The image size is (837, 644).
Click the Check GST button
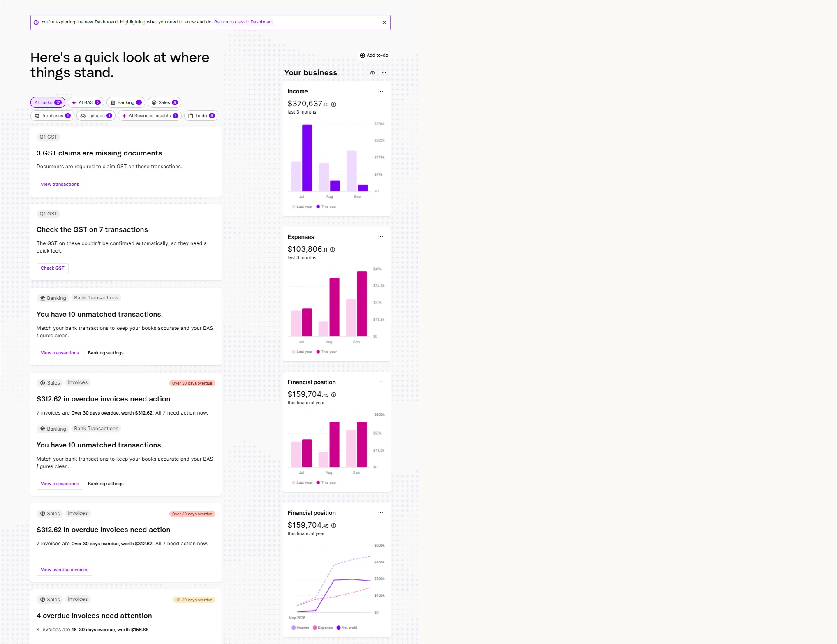pyautogui.click(x=53, y=269)
